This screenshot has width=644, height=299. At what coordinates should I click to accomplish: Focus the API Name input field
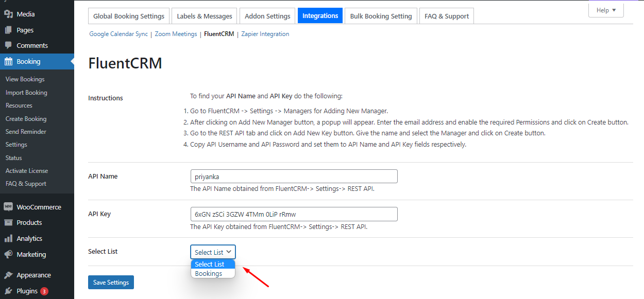point(294,177)
